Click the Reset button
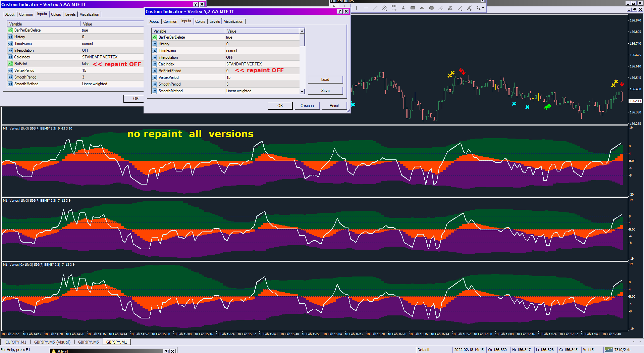The image size is (644, 353). point(334,106)
